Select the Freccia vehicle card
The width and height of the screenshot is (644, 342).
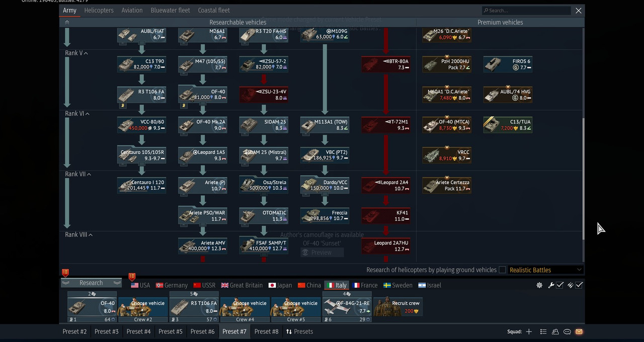[x=325, y=216]
